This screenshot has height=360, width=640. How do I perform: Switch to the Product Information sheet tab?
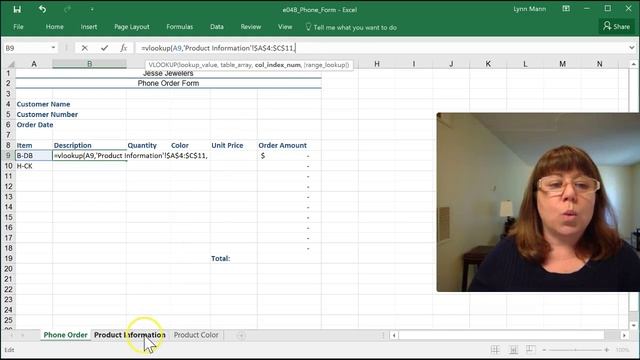(x=130, y=335)
